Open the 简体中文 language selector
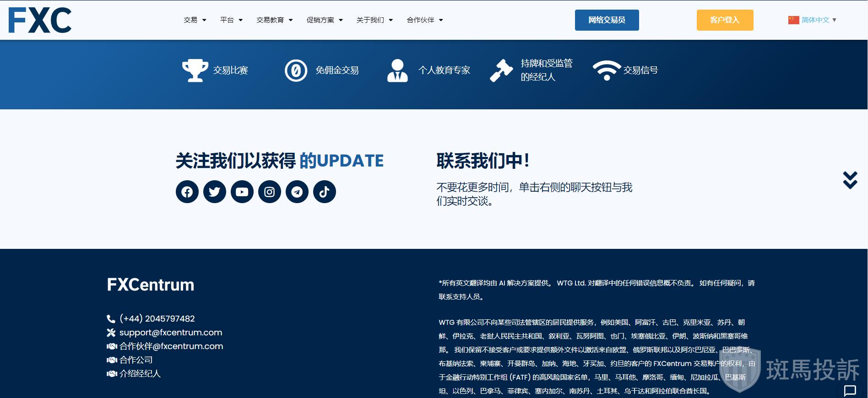The height and width of the screenshot is (398, 868). pos(813,20)
